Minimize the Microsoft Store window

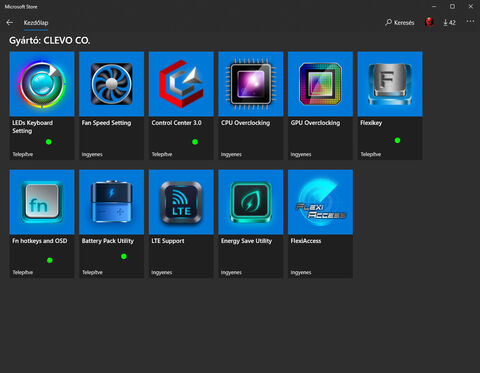click(434, 6)
